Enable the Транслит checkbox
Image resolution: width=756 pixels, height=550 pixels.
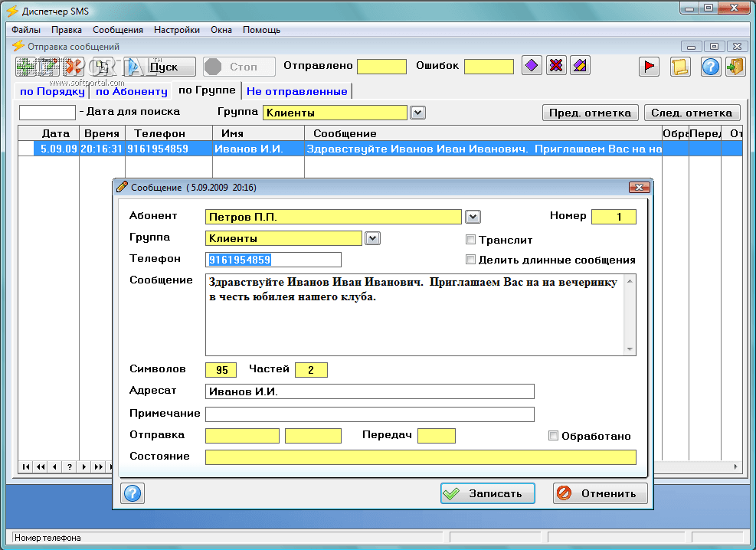pos(470,240)
